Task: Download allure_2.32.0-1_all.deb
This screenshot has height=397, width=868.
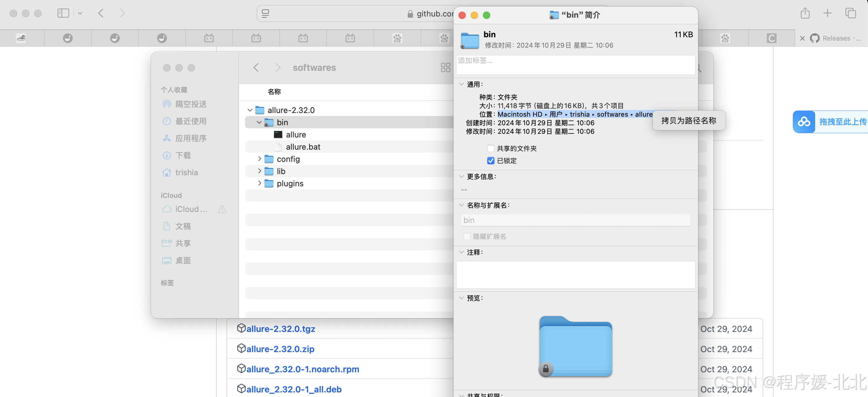Action: click(293, 389)
